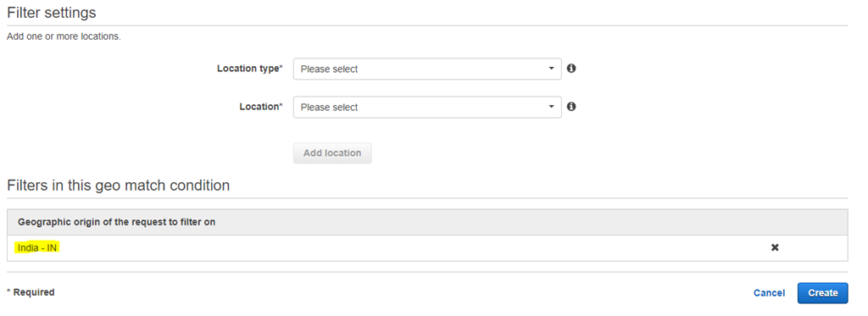
Task: Click Please select text in Location field
Action: pos(330,108)
